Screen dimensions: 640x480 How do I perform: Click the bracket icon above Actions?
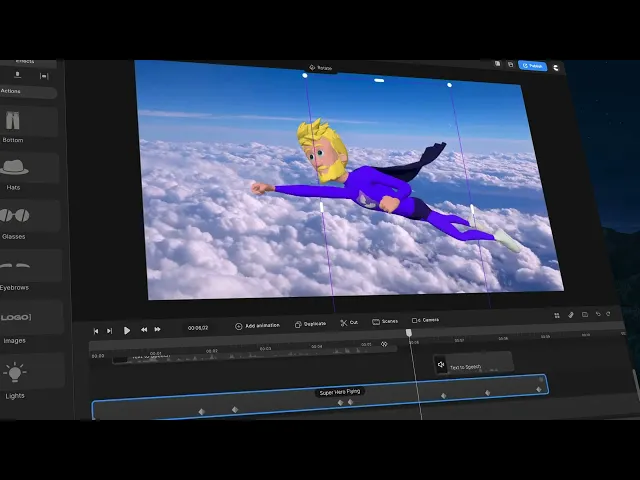pyautogui.click(x=44, y=76)
